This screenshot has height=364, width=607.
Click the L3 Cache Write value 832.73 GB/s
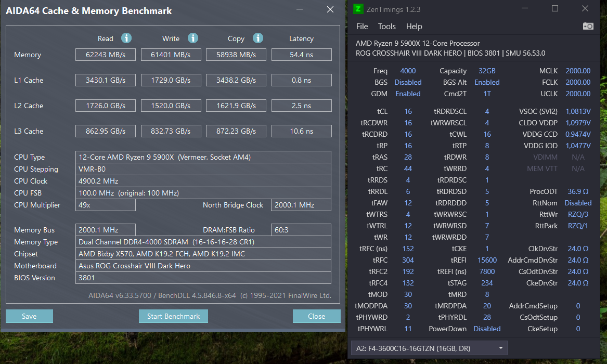pos(171,131)
